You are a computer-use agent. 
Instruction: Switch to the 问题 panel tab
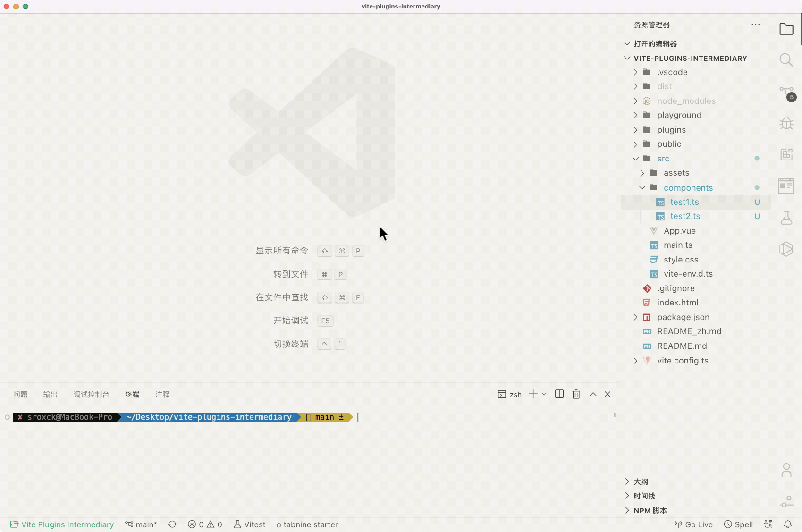20,394
